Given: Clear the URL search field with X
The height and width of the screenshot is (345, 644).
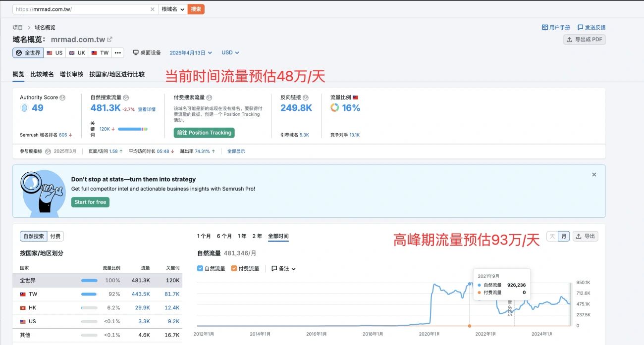Looking at the screenshot, I should coord(153,9).
